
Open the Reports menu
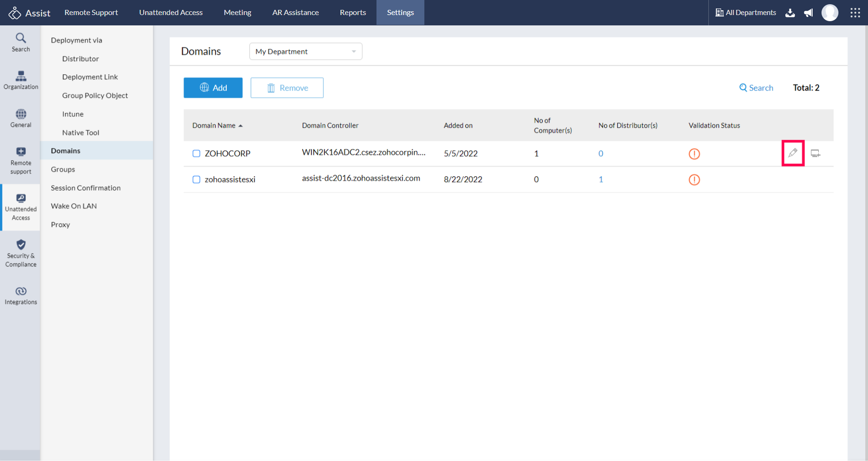point(353,13)
